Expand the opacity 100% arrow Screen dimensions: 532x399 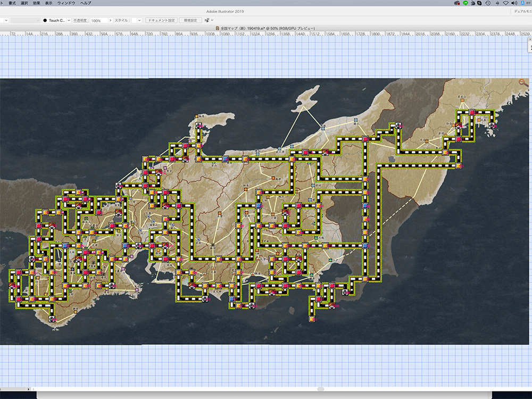110,20
